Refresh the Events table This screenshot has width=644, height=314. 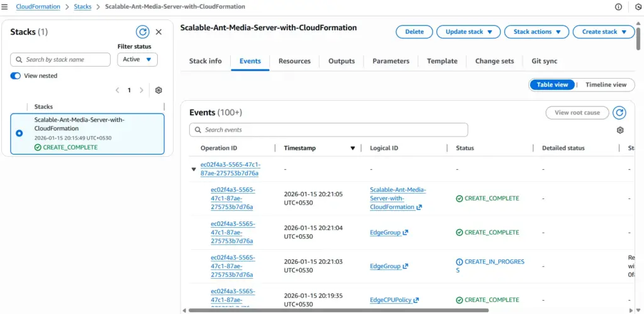(619, 113)
